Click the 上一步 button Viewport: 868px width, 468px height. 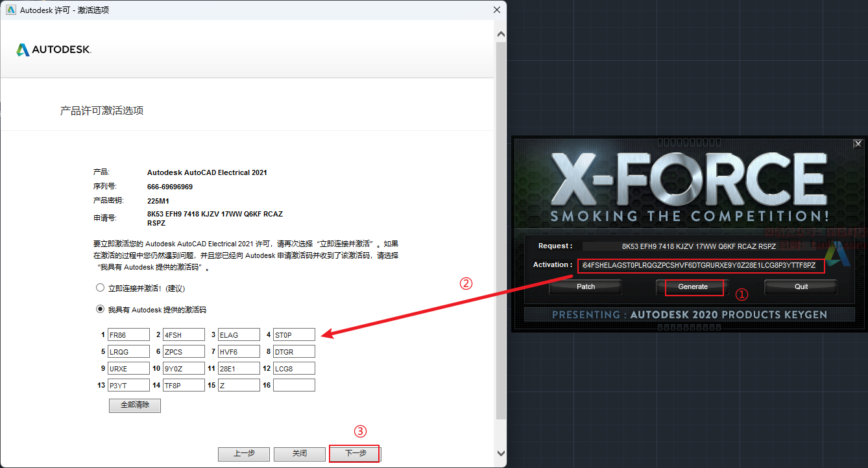click(244, 454)
